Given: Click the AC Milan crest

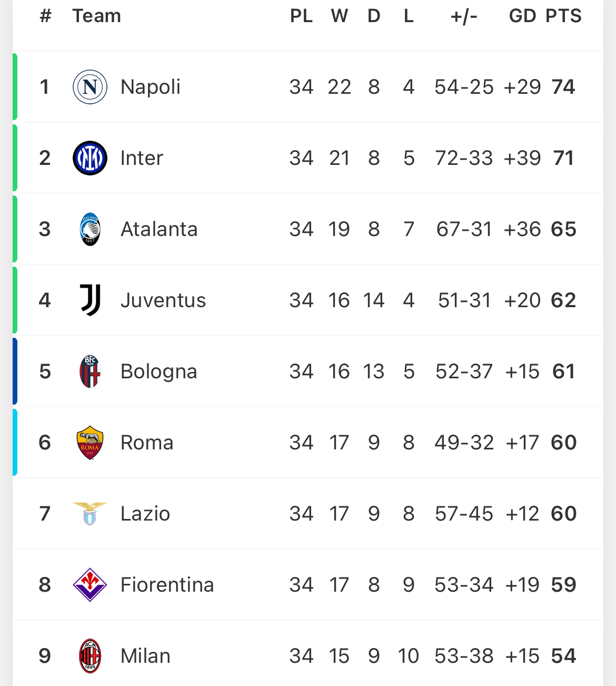Looking at the screenshot, I should [90, 656].
